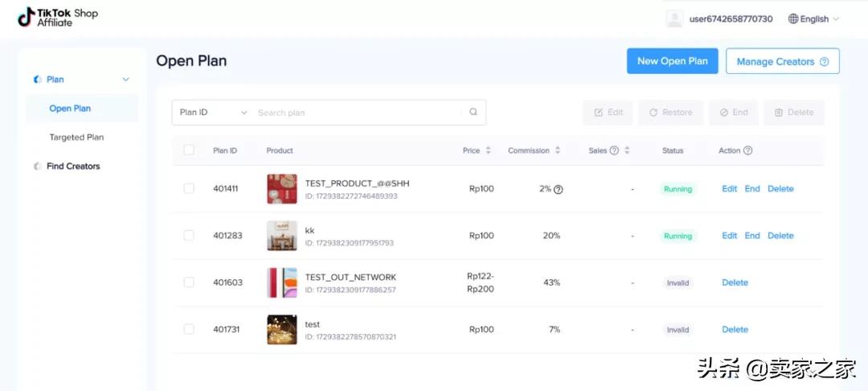868x391 pixels.
Task: Check the box for plan 401411
Action: [x=189, y=188]
